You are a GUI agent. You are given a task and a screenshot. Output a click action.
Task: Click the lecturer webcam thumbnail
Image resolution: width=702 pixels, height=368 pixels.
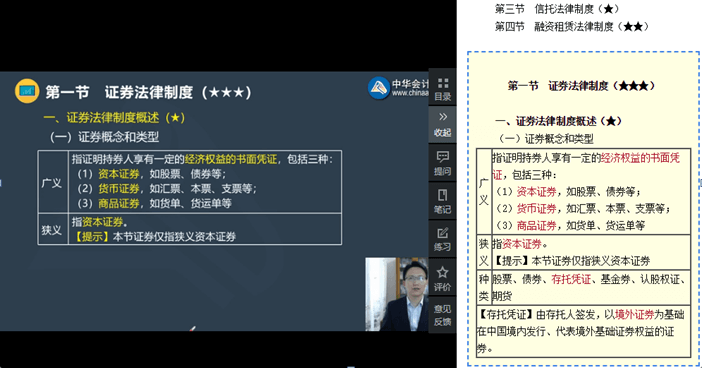[x=397, y=294]
